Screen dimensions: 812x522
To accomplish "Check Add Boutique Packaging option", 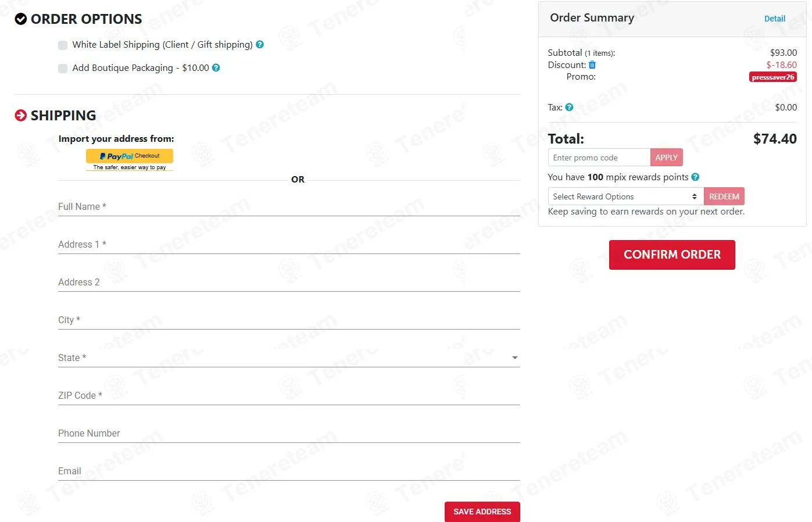I will click(63, 68).
